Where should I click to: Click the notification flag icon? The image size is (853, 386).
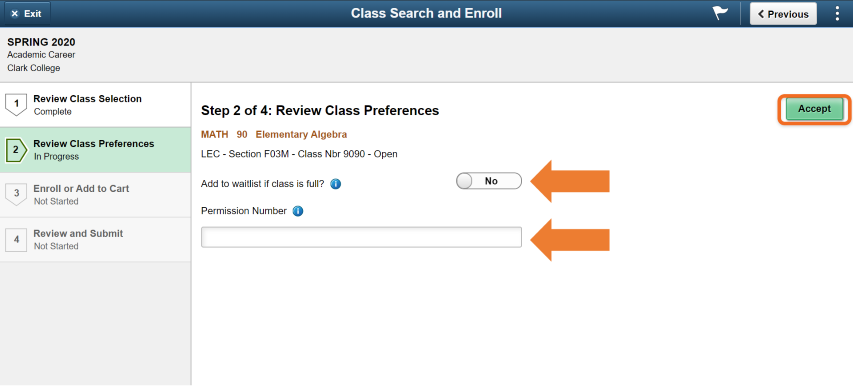pyautogui.click(x=721, y=14)
